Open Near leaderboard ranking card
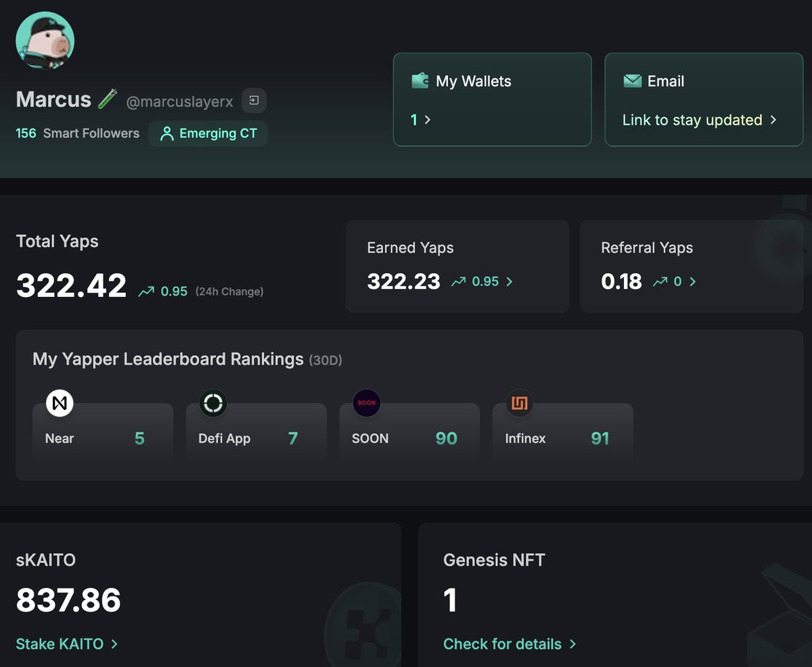Image resolution: width=812 pixels, height=667 pixels. coord(103,432)
